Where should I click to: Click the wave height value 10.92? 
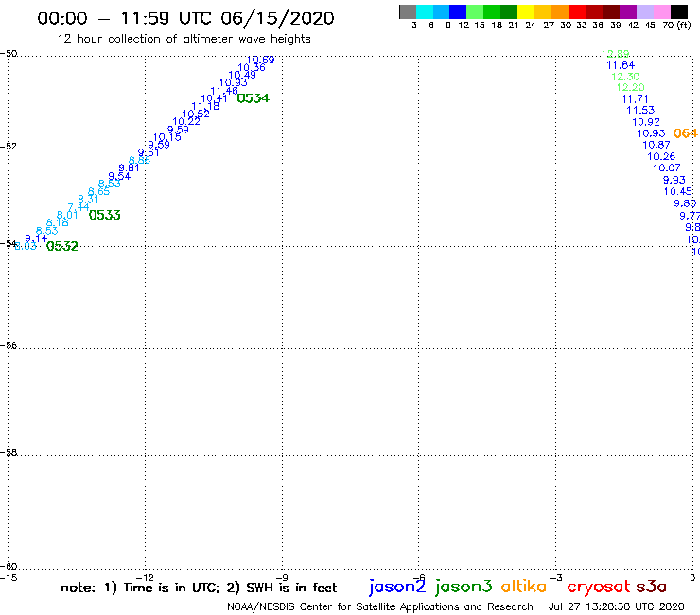(x=645, y=122)
